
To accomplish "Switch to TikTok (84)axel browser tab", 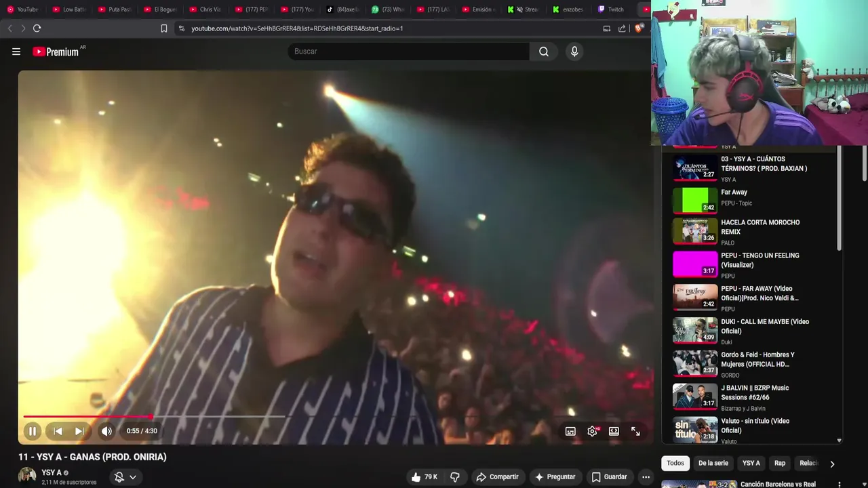I will pyautogui.click(x=342, y=9).
